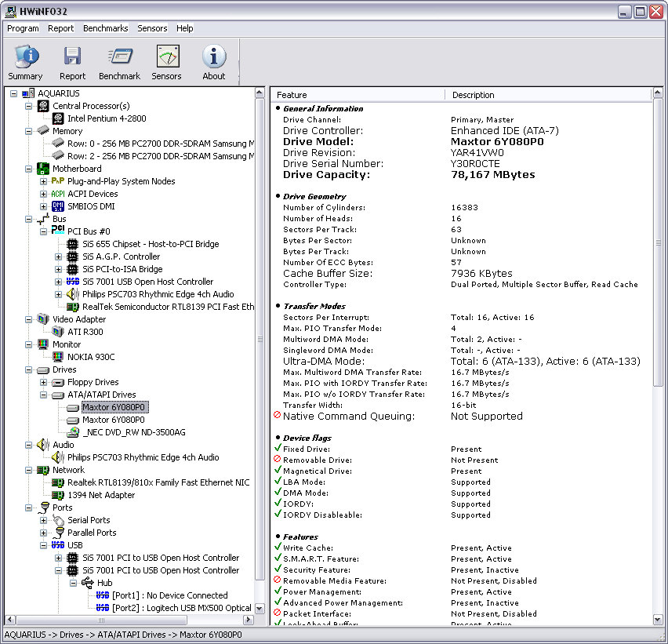The width and height of the screenshot is (668, 644).
Task: Open the Program menu
Action: click(23, 28)
